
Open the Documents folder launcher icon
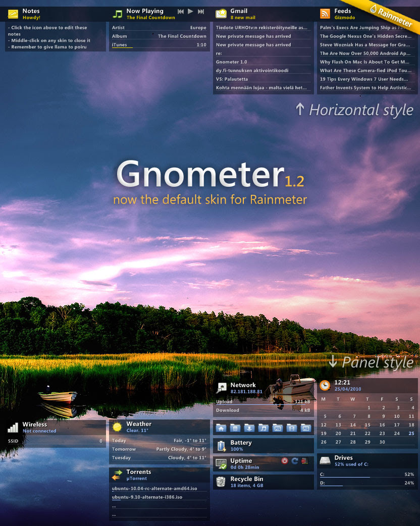tap(235, 428)
